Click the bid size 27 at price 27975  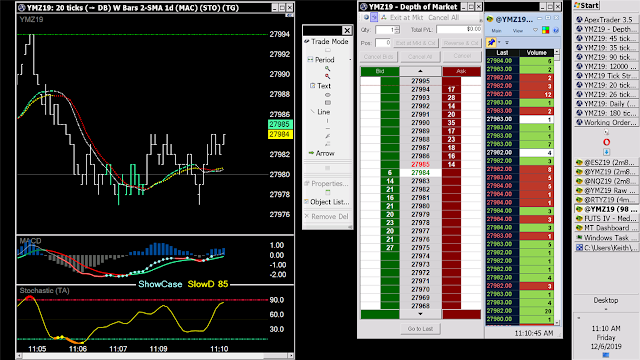(x=390, y=248)
